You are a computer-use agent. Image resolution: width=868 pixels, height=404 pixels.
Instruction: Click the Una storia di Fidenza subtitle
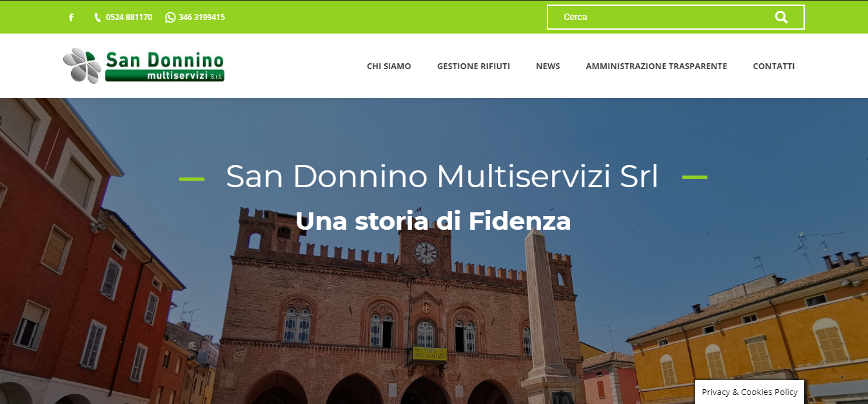pos(433,221)
